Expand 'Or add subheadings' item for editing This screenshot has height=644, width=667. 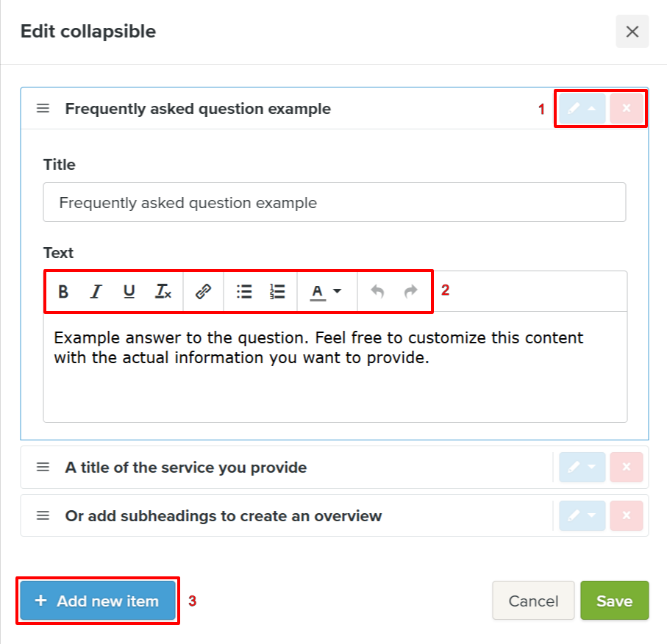[582, 516]
